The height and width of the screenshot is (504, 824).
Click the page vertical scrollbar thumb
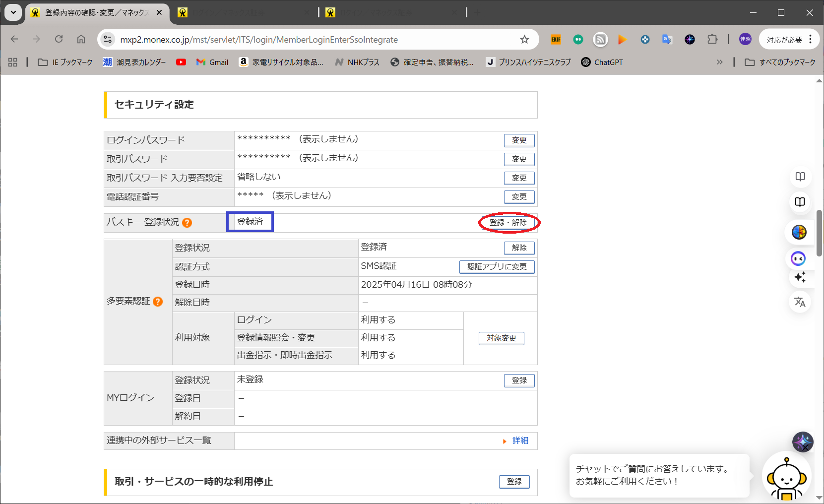(x=819, y=233)
